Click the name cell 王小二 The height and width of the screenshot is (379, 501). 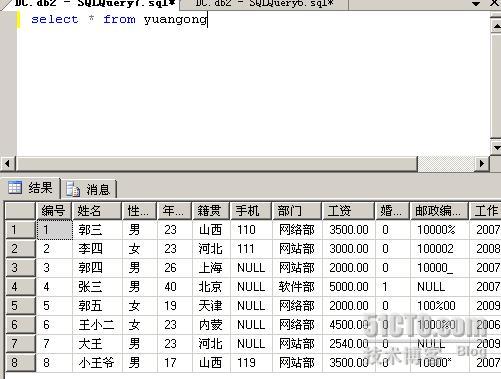point(97,325)
